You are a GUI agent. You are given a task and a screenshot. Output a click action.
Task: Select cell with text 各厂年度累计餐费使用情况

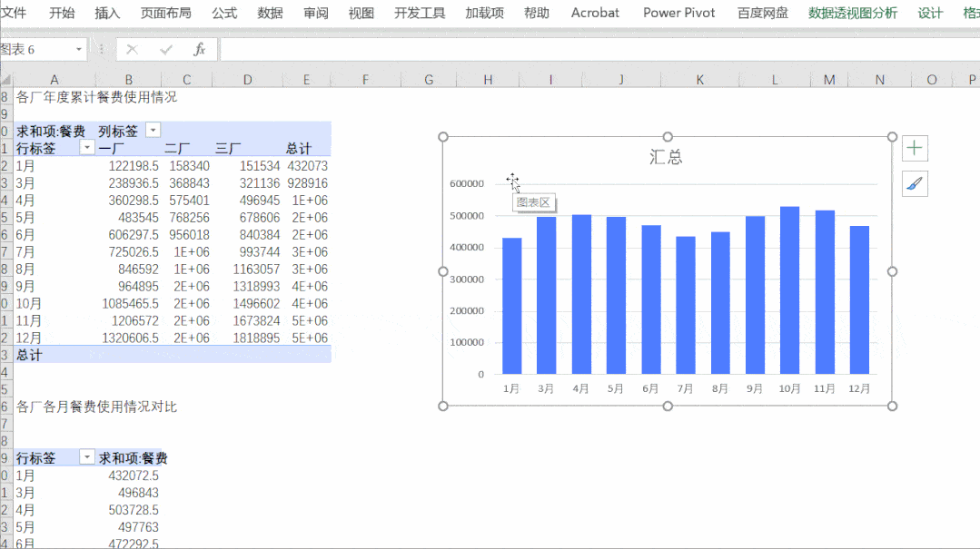click(x=96, y=97)
